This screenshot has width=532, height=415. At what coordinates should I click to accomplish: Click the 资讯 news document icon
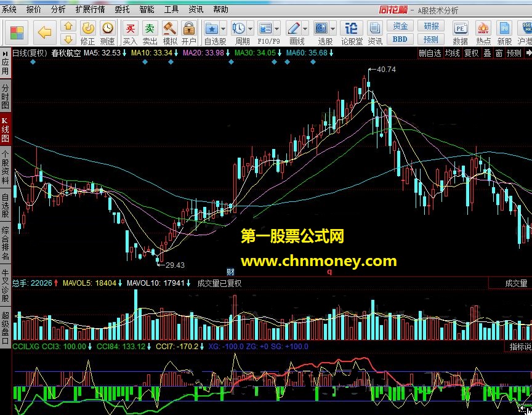375,28
